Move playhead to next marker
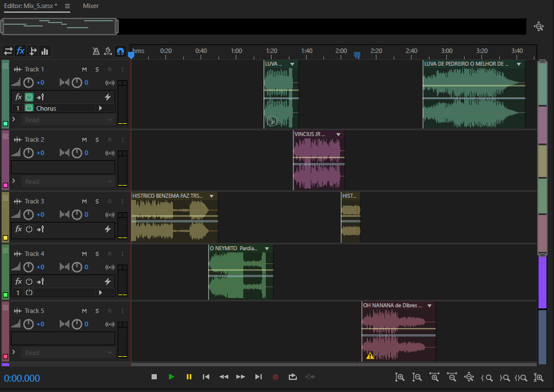The width and height of the screenshot is (554, 392). point(258,377)
